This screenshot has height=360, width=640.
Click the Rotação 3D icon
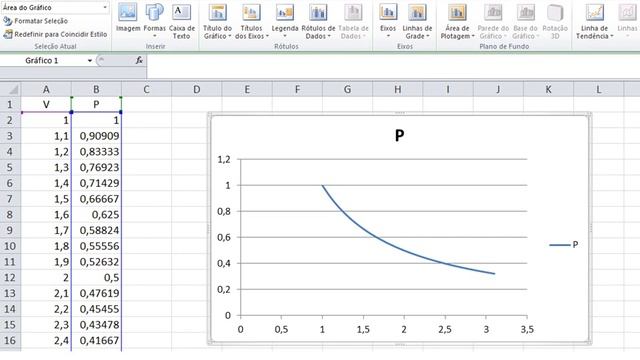pos(555,21)
